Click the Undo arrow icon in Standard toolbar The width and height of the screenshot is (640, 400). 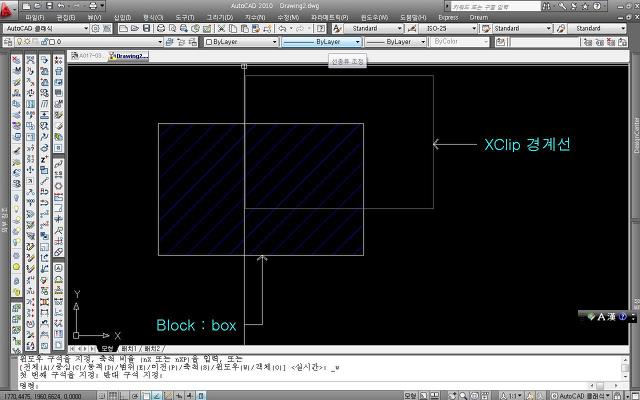tap(282, 28)
